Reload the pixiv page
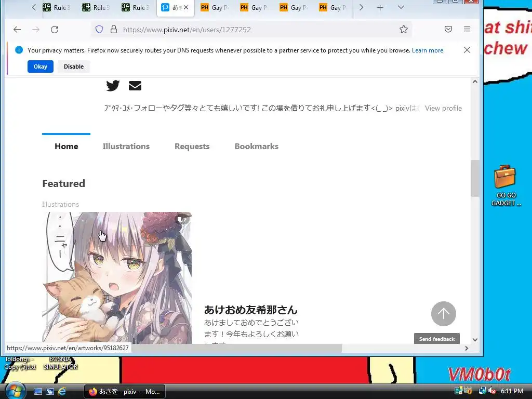This screenshot has width=532, height=399. coord(55,30)
